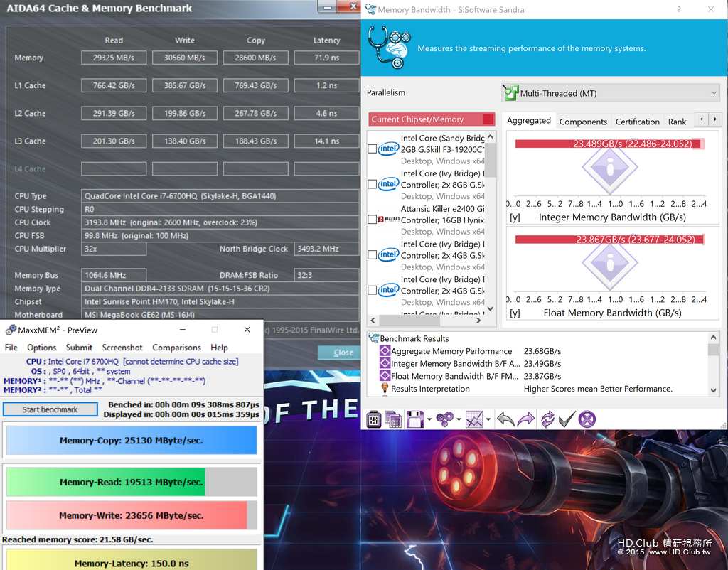The width and height of the screenshot is (728, 570).
Task: Click the Multi-Threaded parallelism icon
Action: pos(510,93)
